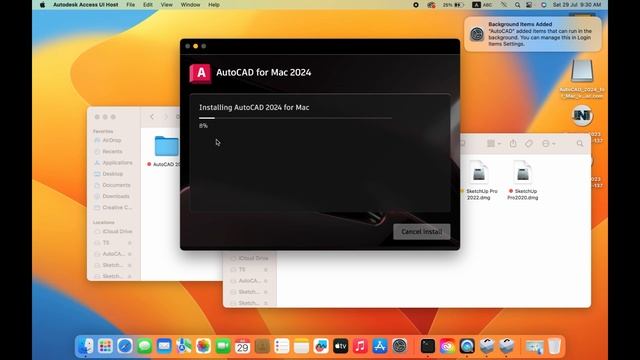640x360 pixels.
Task: Open FaceTime from the Dock
Action: tap(223, 346)
